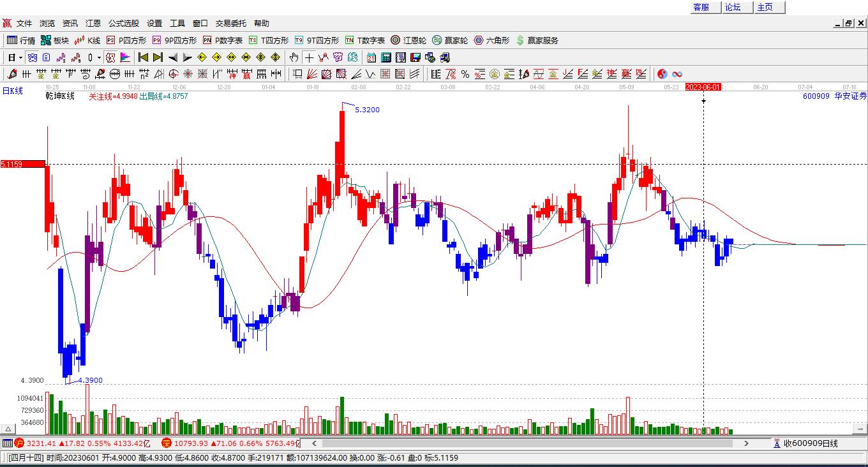This screenshot has width=868, height=467.
Task: Open the 帮助 menu
Action: 262,24
